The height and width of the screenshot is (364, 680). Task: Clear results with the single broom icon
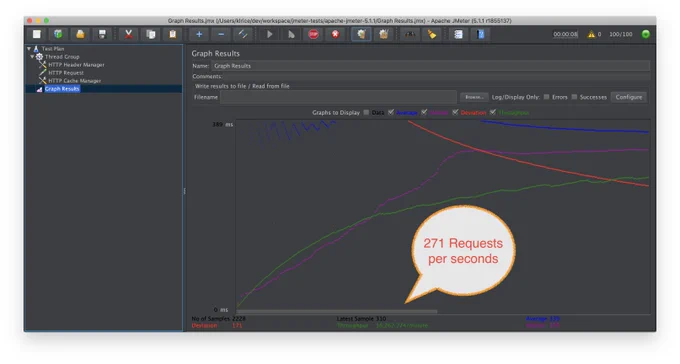point(361,34)
